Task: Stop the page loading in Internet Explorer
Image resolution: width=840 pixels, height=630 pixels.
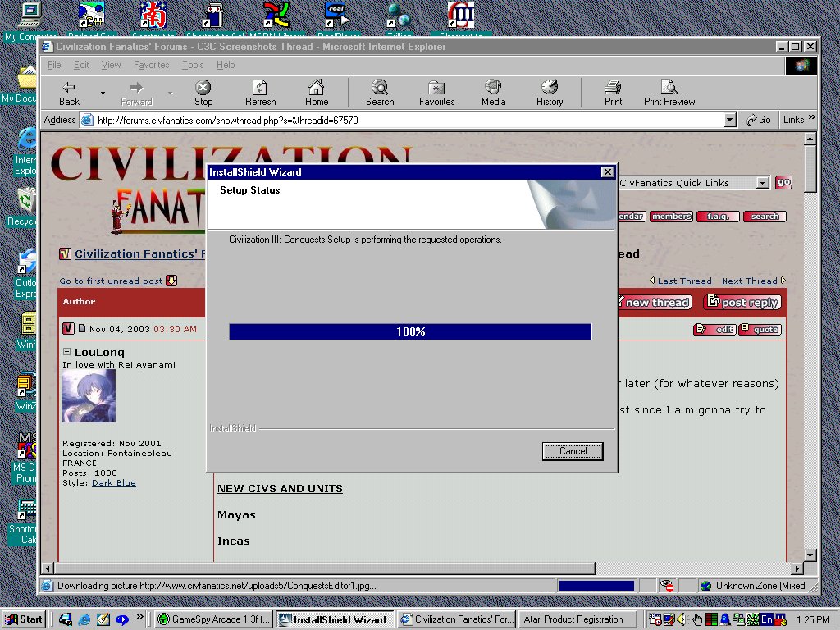Action: pos(203,93)
